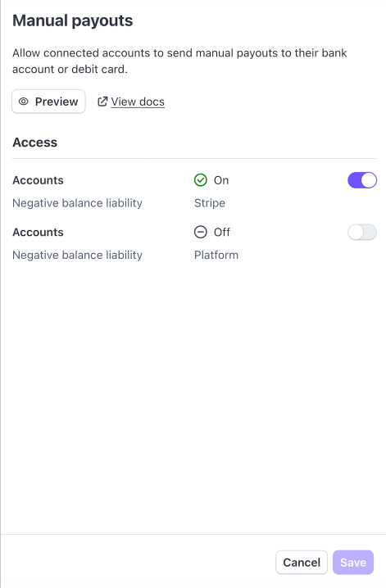Viewport: 386px width, 588px height.
Task: Disable manual payouts for Stripe liability accounts
Action: (362, 180)
